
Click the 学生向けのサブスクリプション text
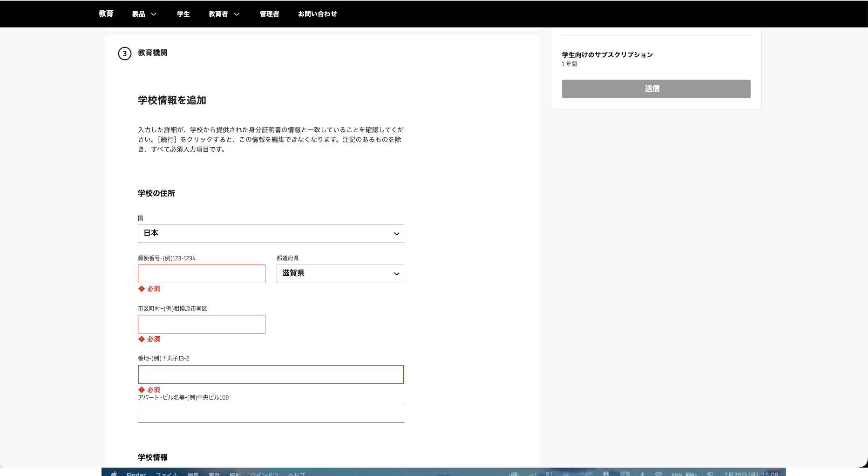[x=607, y=54]
